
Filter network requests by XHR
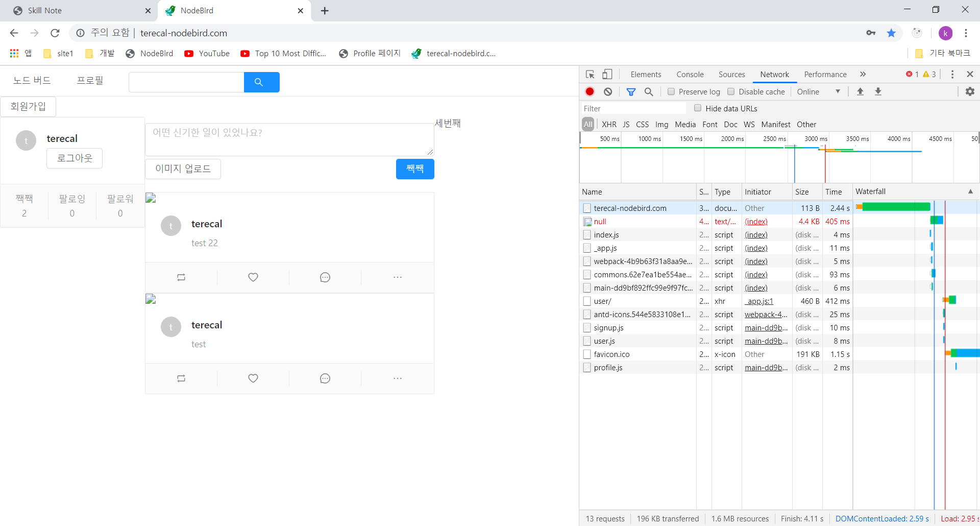pos(609,124)
